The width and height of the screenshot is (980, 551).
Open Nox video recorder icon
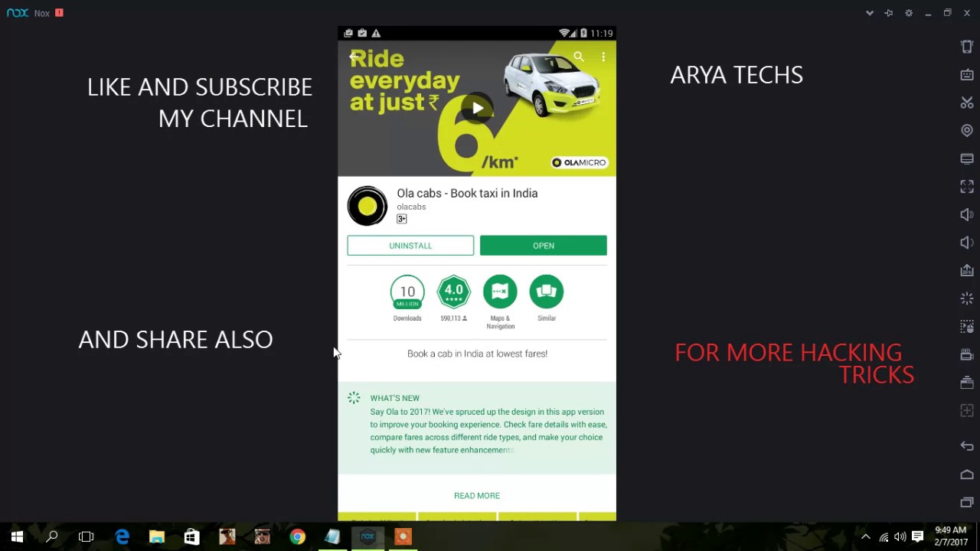[x=967, y=354]
